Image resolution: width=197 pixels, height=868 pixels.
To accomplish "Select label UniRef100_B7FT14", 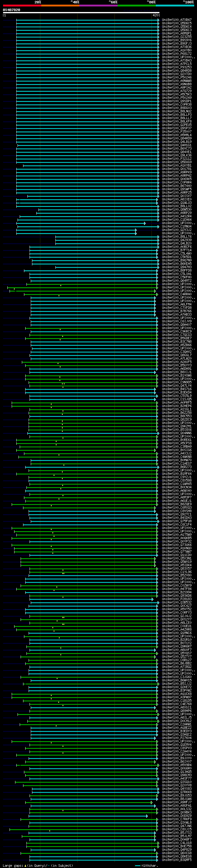I will tap(177, 250).
